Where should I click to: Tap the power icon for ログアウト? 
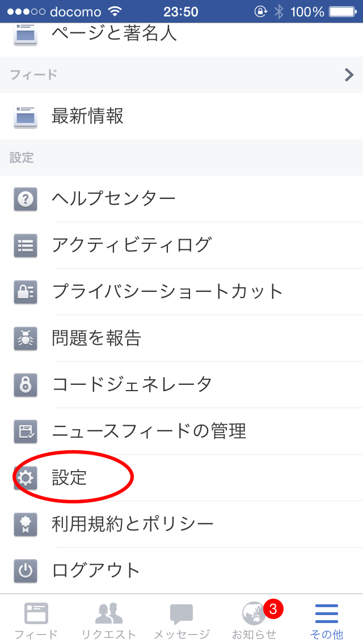pyautogui.click(x=26, y=570)
